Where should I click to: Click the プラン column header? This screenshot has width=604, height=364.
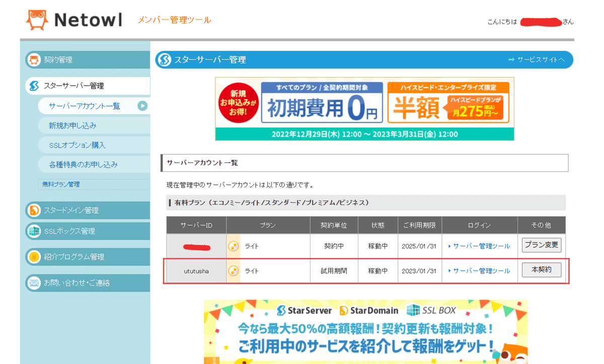pos(268,225)
